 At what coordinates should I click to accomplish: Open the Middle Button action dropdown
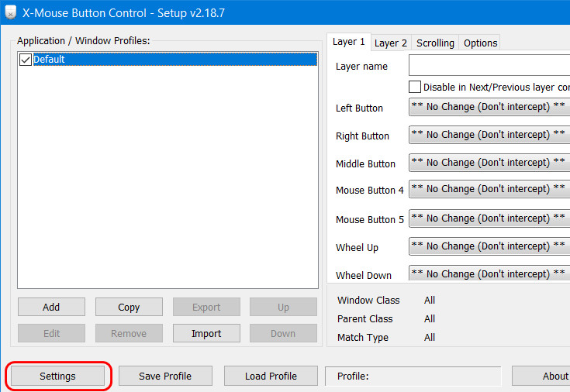coord(489,163)
